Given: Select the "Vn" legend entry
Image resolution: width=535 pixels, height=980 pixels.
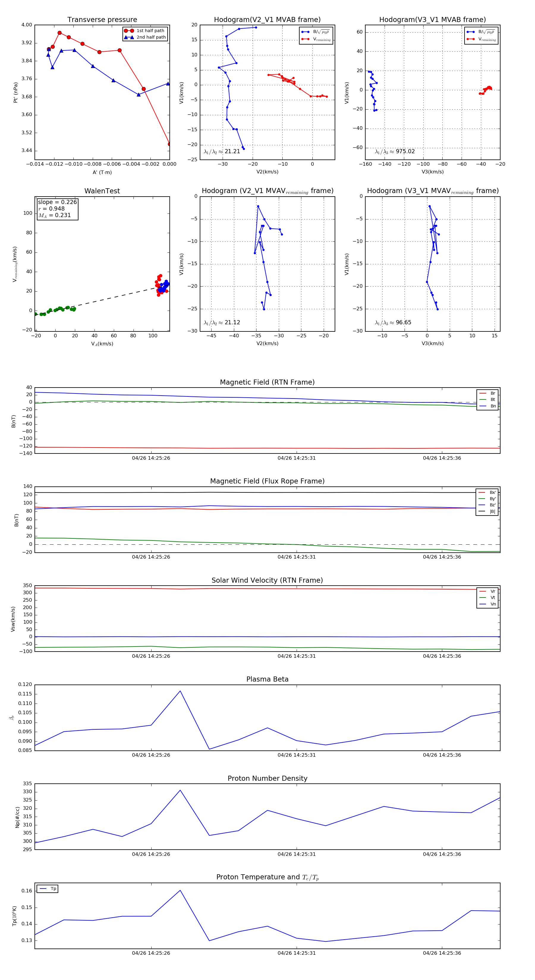Looking at the screenshot, I should tap(487, 604).
